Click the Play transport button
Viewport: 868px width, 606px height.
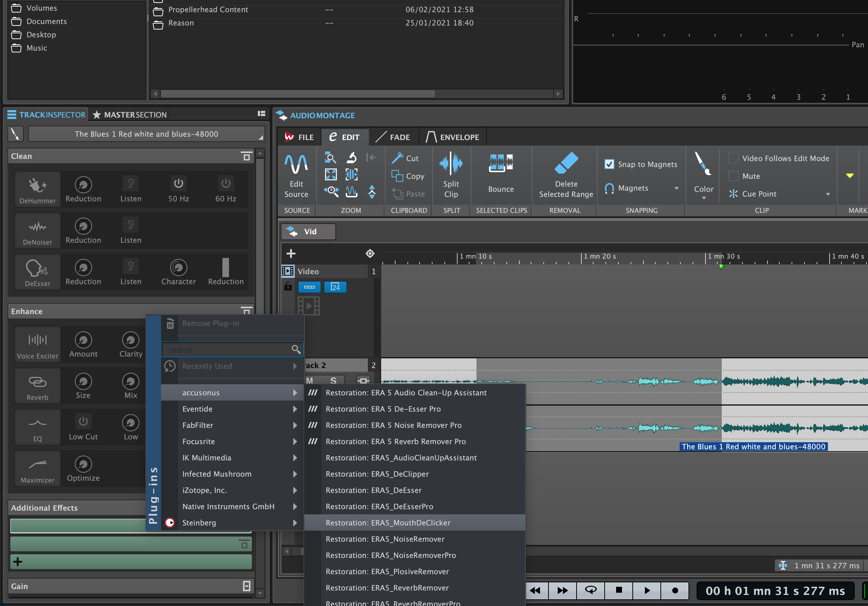[647, 590]
